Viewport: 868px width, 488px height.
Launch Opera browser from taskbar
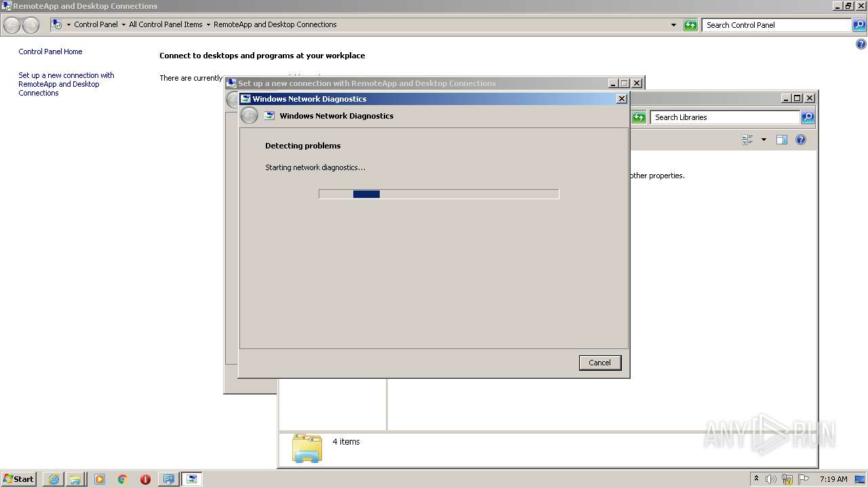pyautogui.click(x=145, y=479)
